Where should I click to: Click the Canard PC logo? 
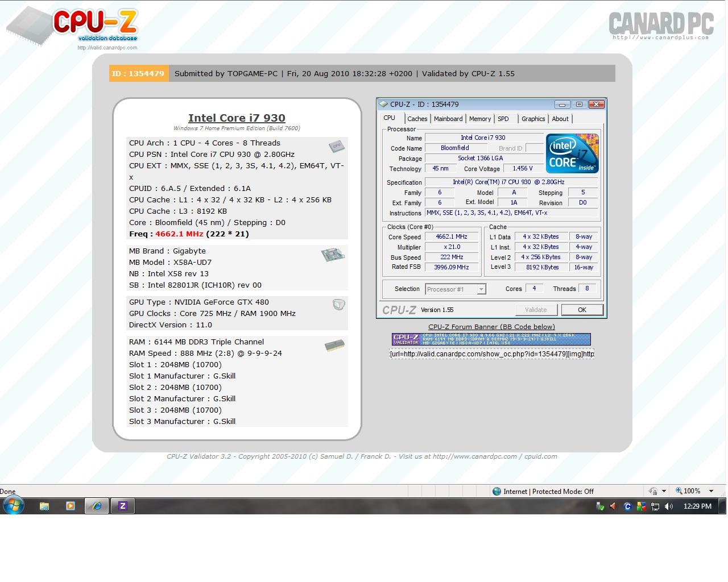tap(661, 26)
